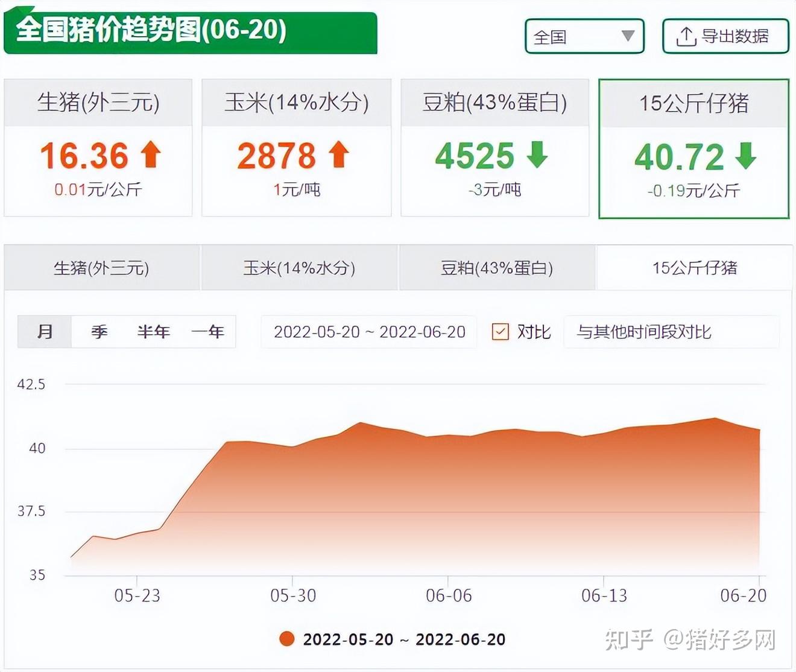The image size is (796, 672).
Task: Click the red up arrow beside 16.36
Action: [151, 154]
